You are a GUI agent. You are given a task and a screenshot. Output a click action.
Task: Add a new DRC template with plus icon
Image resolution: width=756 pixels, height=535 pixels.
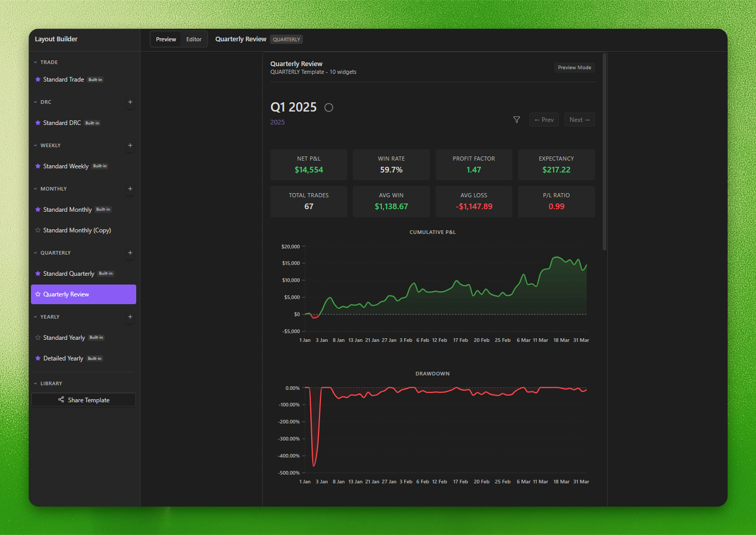(130, 102)
